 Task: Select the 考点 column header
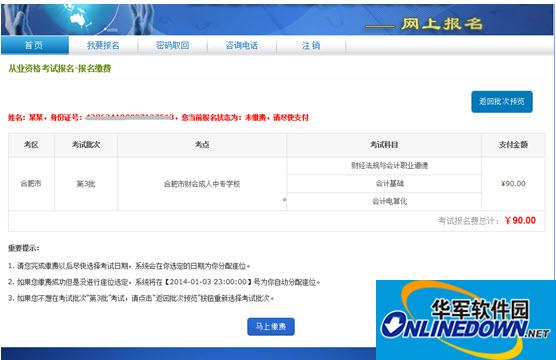pos(202,145)
